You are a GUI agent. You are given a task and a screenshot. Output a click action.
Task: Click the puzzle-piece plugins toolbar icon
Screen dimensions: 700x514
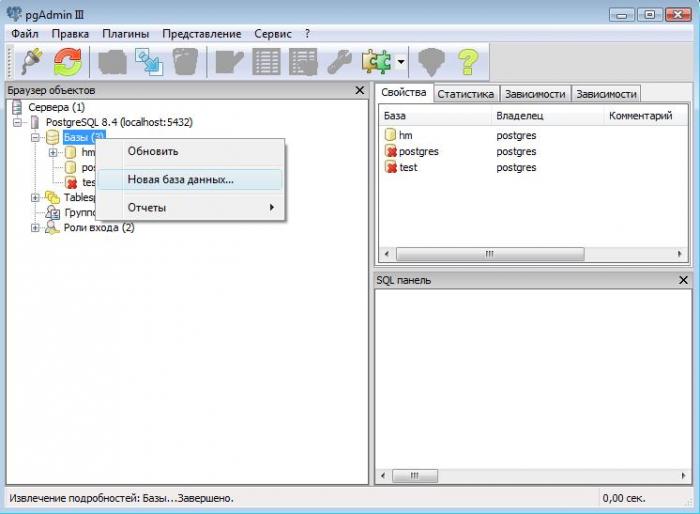376,62
